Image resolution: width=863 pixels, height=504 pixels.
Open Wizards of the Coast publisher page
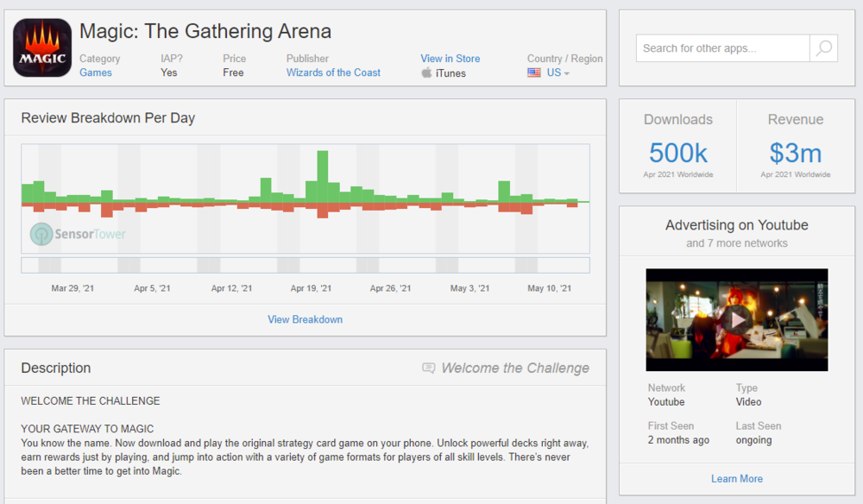[333, 72]
